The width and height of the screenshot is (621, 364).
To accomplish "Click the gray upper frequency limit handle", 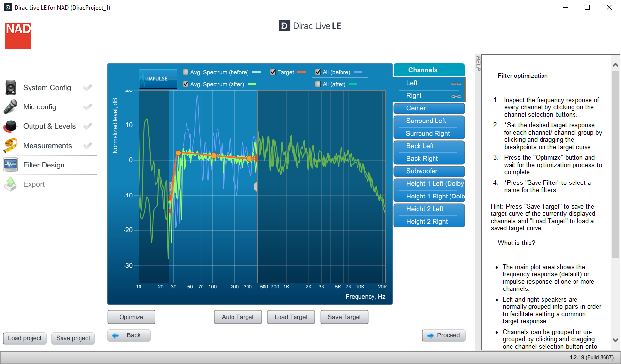I will (x=256, y=187).
